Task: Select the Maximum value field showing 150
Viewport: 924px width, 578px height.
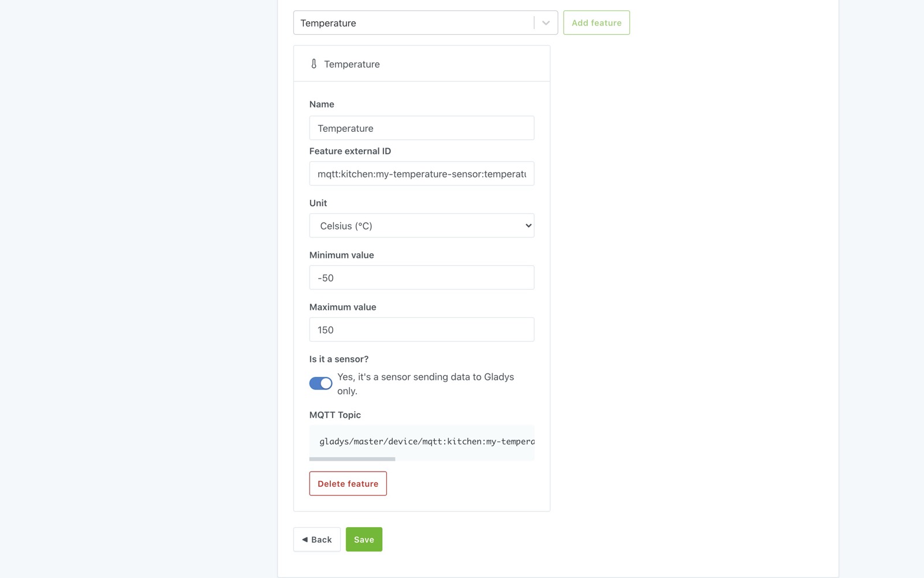Action: pyautogui.click(x=422, y=329)
